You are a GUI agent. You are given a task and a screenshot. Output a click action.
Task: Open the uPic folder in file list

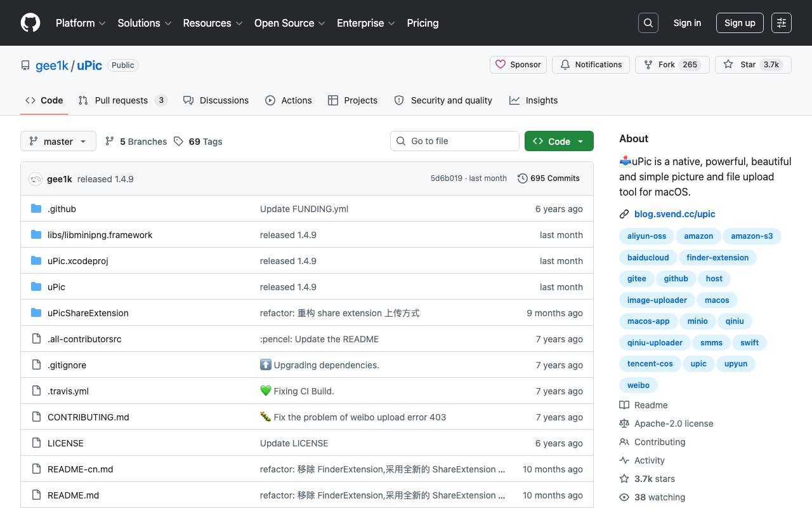(56, 287)
